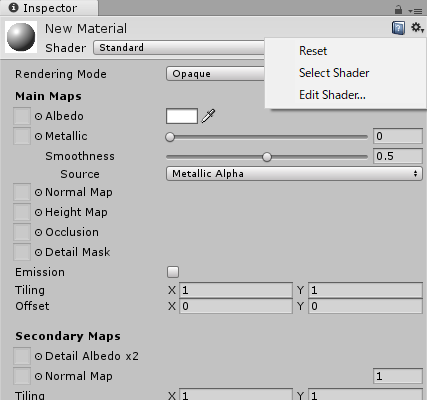
Task: Click the Albedo texture slot
Action: coord(22,116)
